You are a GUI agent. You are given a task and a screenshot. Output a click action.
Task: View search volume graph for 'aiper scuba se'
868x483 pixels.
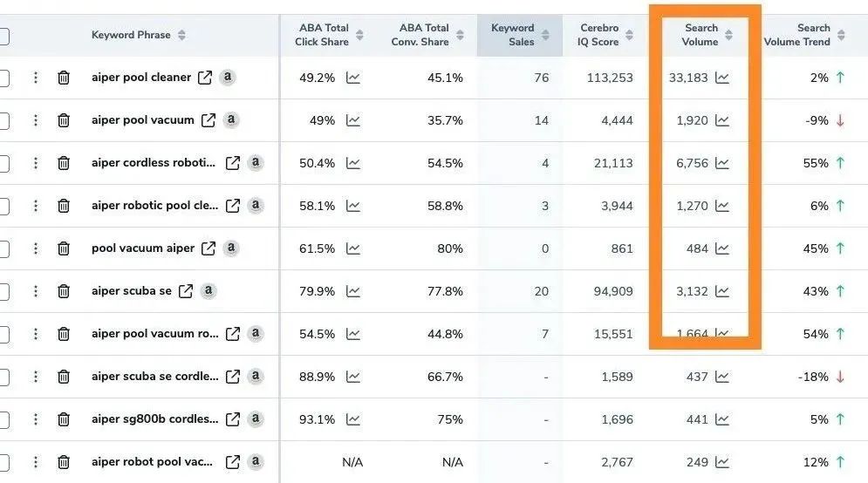pyautogui.click(x=721, y=291)
